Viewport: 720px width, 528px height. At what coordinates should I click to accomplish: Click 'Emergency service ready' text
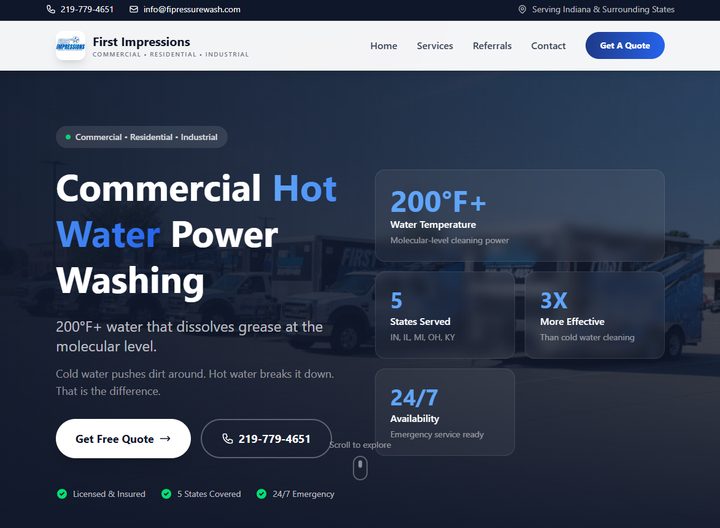tap(437, 434)
